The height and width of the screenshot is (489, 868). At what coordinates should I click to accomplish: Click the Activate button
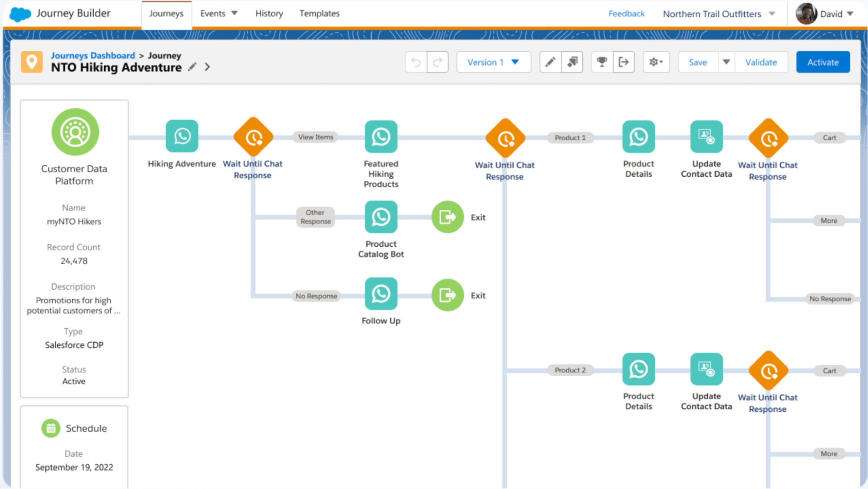point(822,62)
